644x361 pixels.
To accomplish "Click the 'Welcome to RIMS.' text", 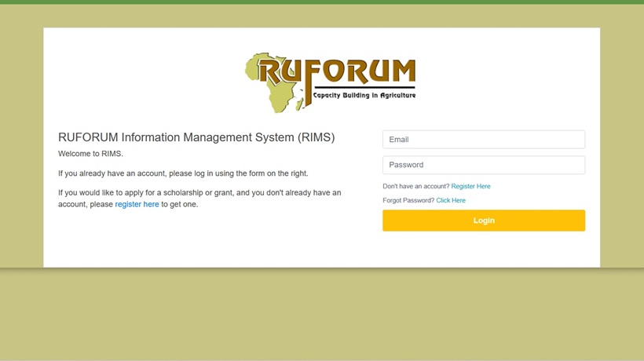I will [90, 154].
